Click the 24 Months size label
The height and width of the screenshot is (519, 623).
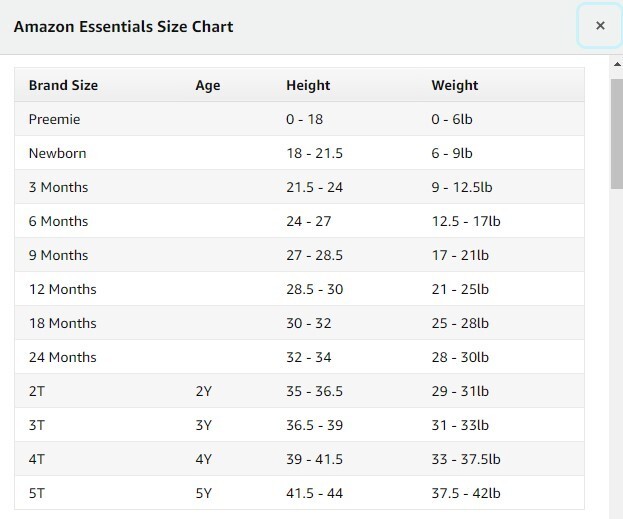[62, 357]
